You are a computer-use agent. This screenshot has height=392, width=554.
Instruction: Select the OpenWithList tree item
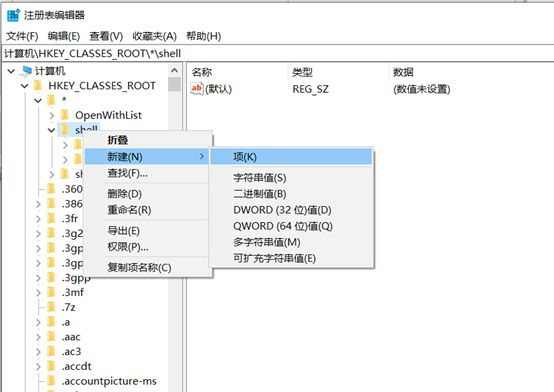108,115
